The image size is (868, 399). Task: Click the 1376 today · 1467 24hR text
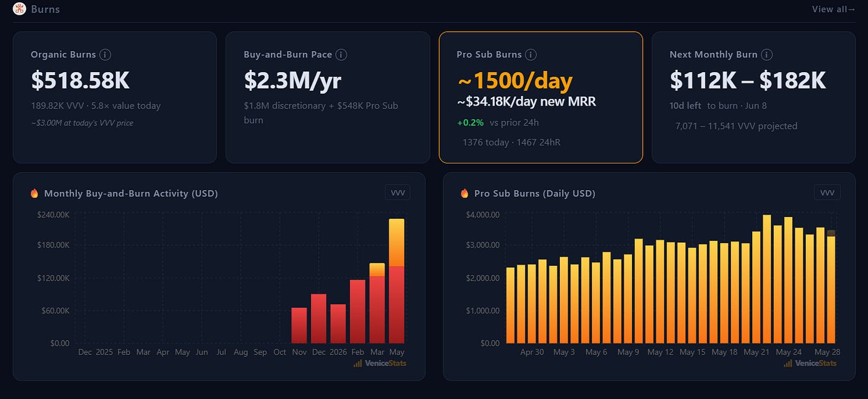click(511, 143)
